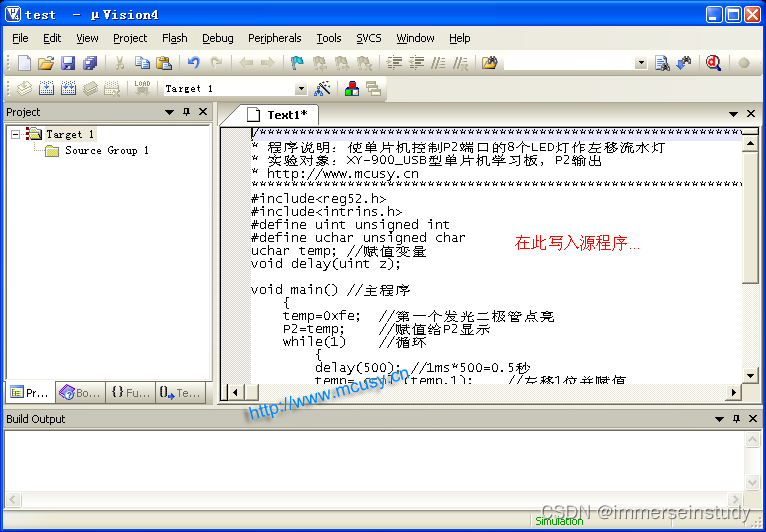Image resolution: width=766 pixels, height=532 pixels.
Task: Click the Redo arrow icon
Action: tap(216, 63)
